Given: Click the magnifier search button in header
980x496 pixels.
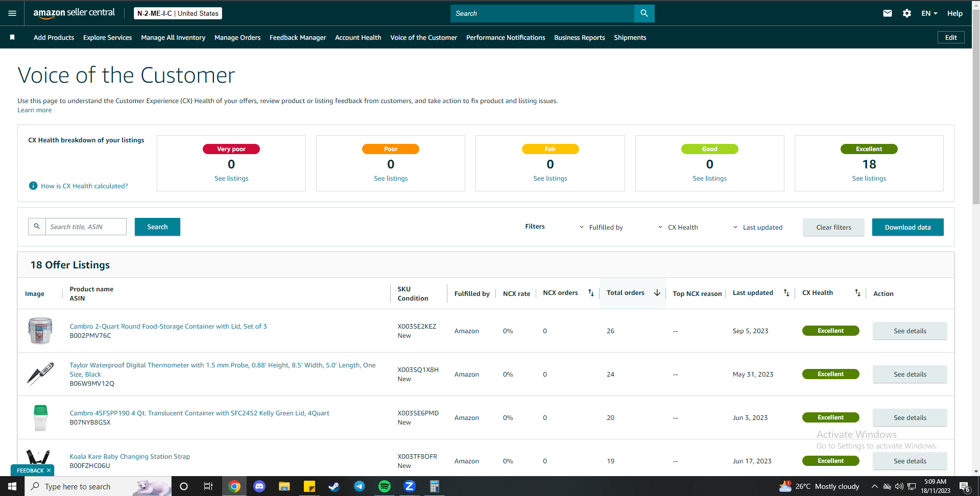Looking at the screenshot, I should [644, 13].
